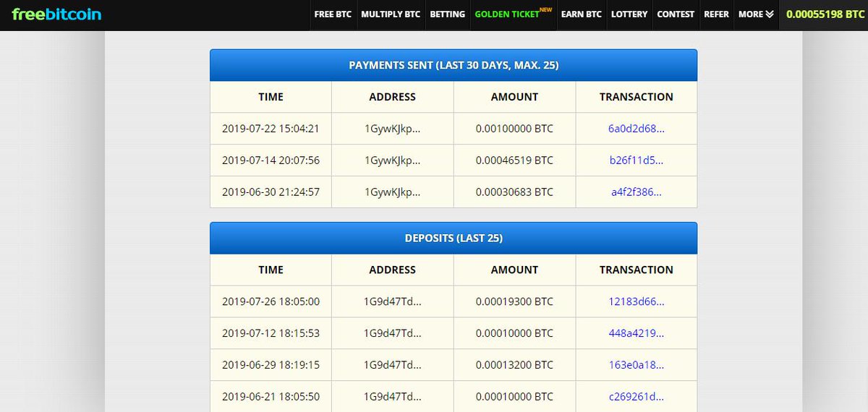Expand the MORE dropdown menu
The width and height of the screenshot is (868, 412).
click(756, 14)
